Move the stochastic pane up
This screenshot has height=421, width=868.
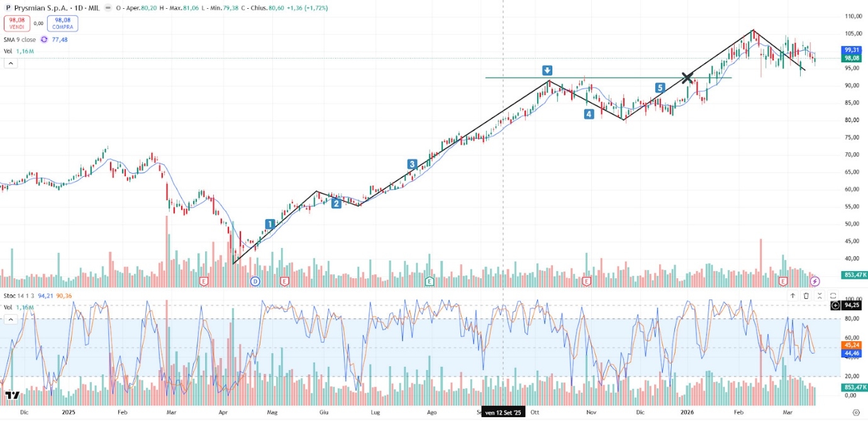point(793,296)
